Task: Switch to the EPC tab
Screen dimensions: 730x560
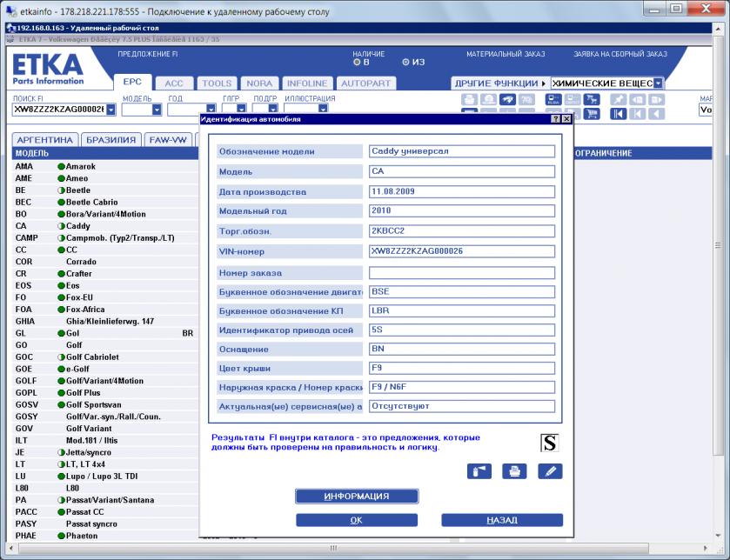Action: pos(132,82)
